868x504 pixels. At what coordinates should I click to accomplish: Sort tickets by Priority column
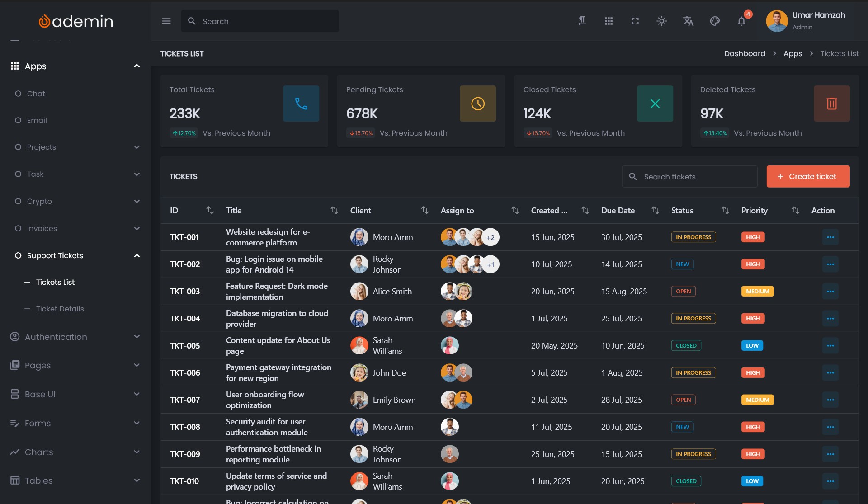(x=795, y=210)
